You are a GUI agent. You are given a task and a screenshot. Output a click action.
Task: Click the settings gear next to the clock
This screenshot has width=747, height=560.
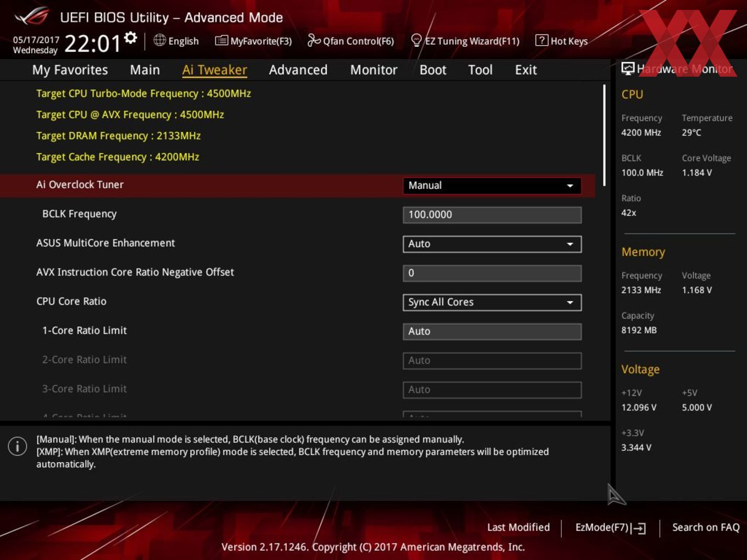130,37
